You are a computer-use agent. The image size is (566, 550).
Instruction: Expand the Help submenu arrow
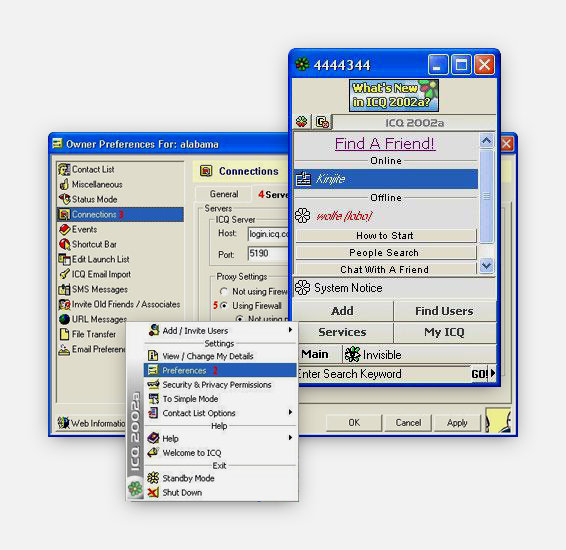tap(290, 437)
